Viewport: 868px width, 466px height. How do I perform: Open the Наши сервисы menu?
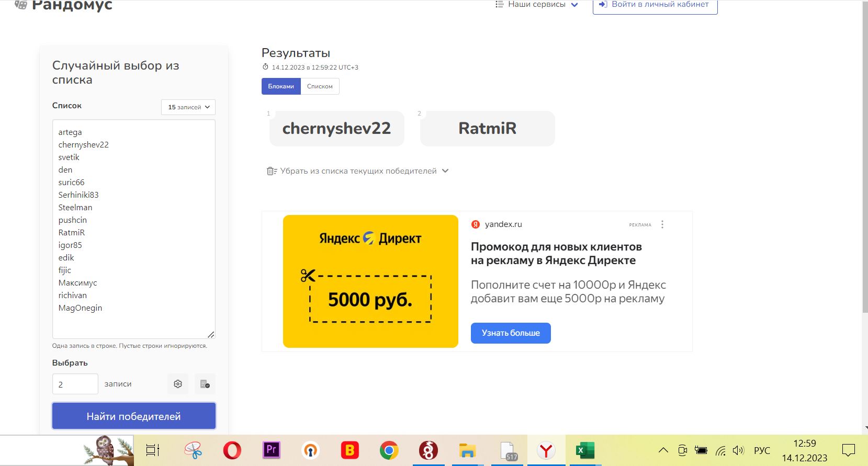(537, 5)
